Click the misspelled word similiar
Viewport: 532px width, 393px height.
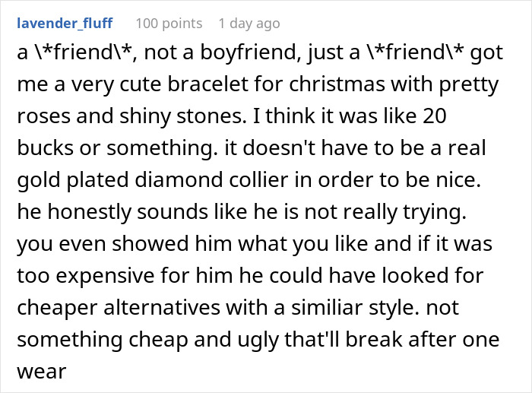321,307
